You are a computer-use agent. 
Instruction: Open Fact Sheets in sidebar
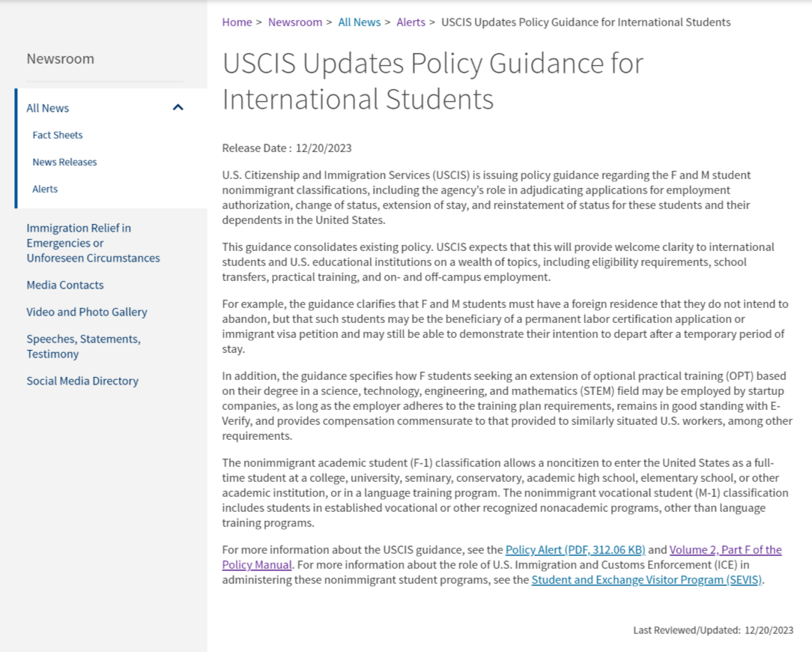coord(58,135)
